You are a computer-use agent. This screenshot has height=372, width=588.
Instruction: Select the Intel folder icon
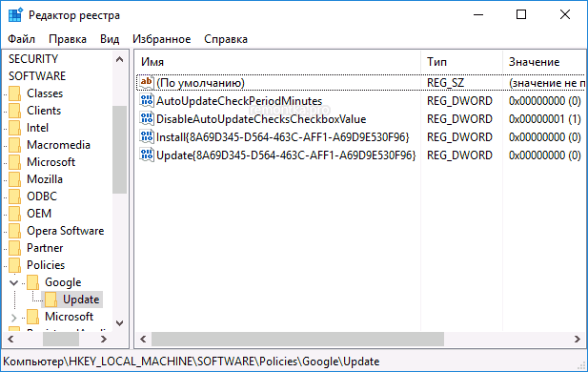click(x=15, y=128)
